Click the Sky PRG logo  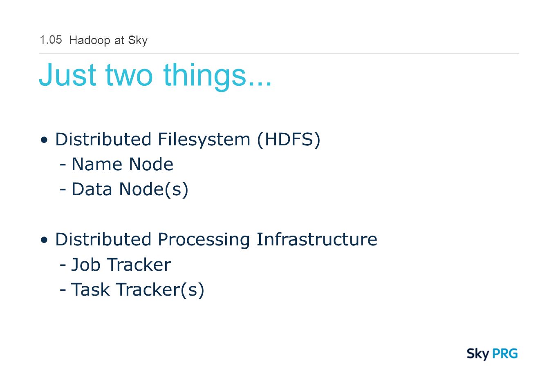[x=492, y=354]
